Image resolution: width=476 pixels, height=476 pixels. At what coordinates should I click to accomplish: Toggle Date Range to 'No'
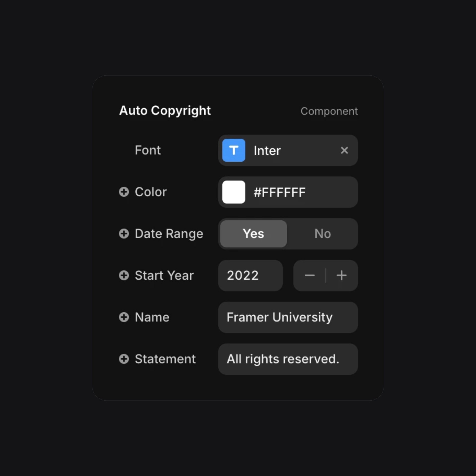pyautogui.click(x=323, y=234)
